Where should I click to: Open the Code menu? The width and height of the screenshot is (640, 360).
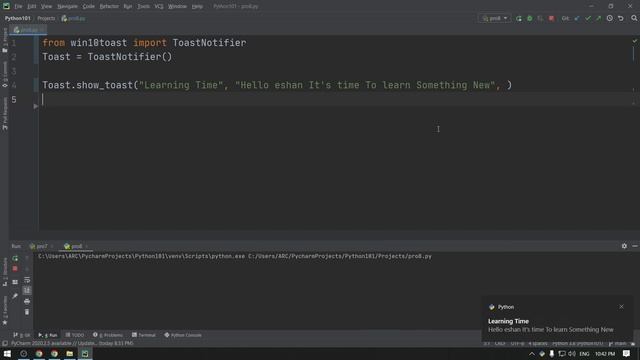88,7
